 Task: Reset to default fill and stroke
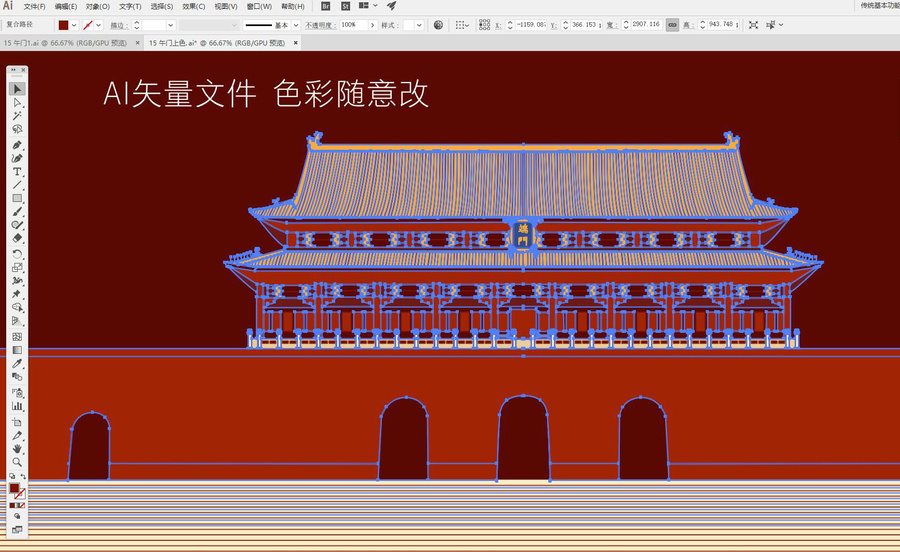tap(12, 476)
